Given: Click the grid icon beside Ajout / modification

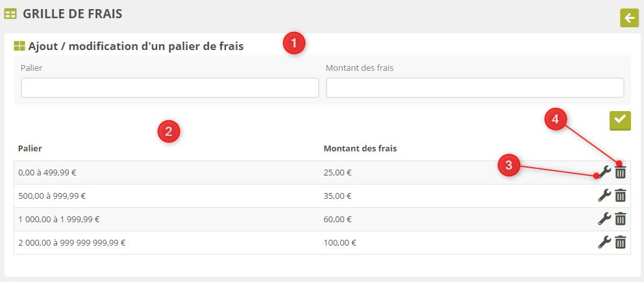Looking at the screenshot, I should pos(19,46).
